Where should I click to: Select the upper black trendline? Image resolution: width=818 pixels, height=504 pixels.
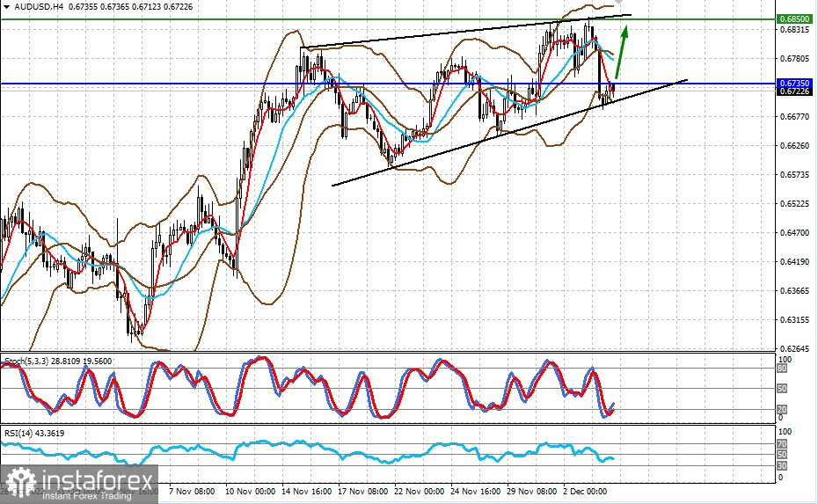click(x=466, y=32)
